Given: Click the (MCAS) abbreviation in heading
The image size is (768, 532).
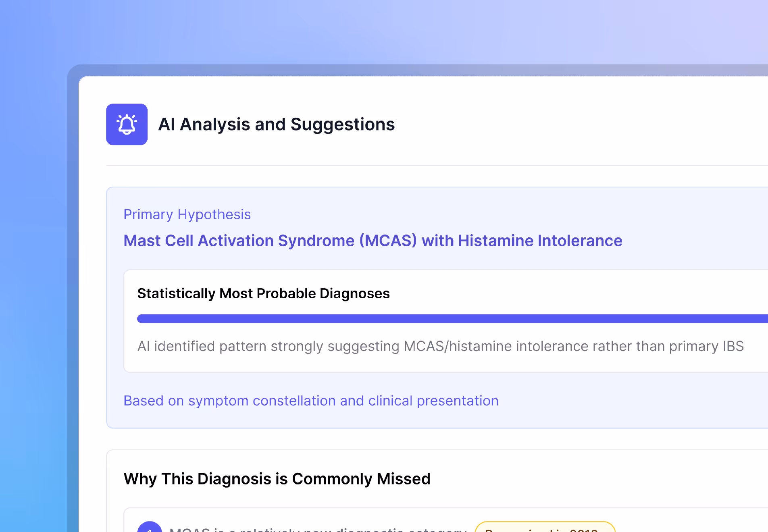Looking at the screenshot, I should [388, 241].
